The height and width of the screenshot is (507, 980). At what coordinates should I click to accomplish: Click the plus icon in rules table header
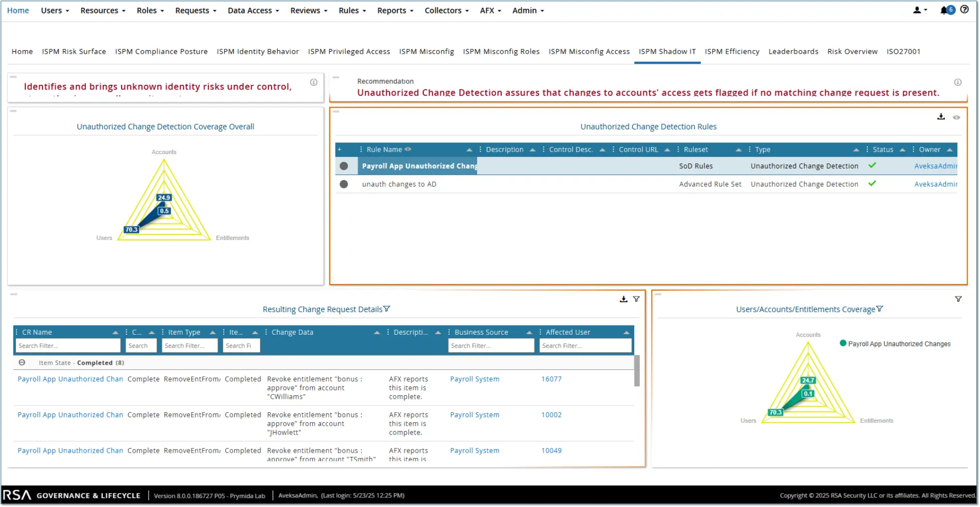340,150
